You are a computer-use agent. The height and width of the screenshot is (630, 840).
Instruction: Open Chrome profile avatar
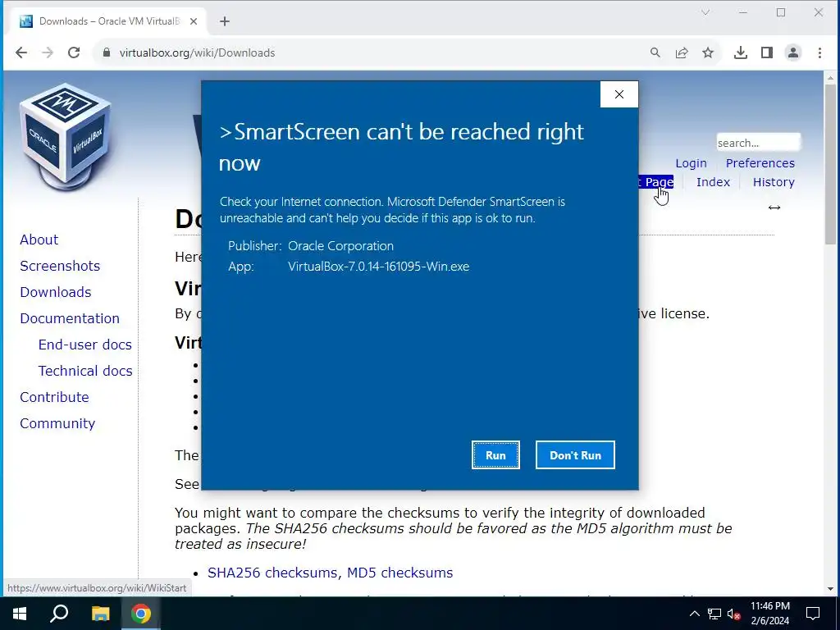pyautogui.click(x=793, y=52)
